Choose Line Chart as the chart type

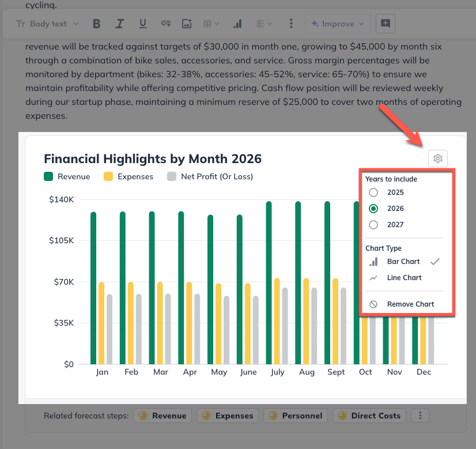click(x=404, y=277)
